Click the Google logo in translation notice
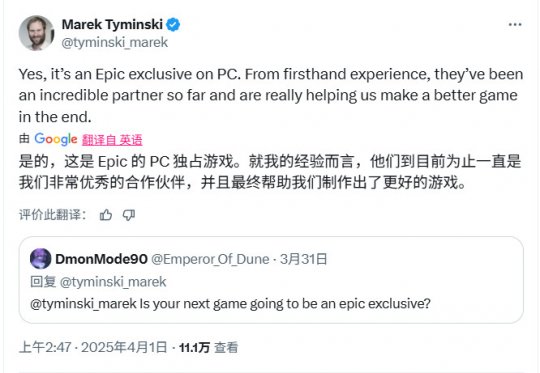The height and width of the screenshot is (373, 540). (56, 139)
